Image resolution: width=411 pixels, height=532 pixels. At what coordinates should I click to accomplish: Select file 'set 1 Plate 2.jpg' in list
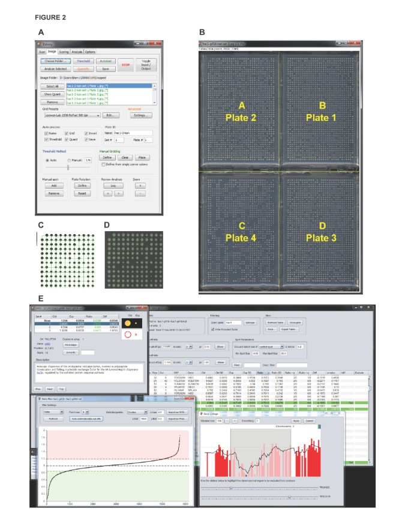pyautogui.click(x=109, y=90)
